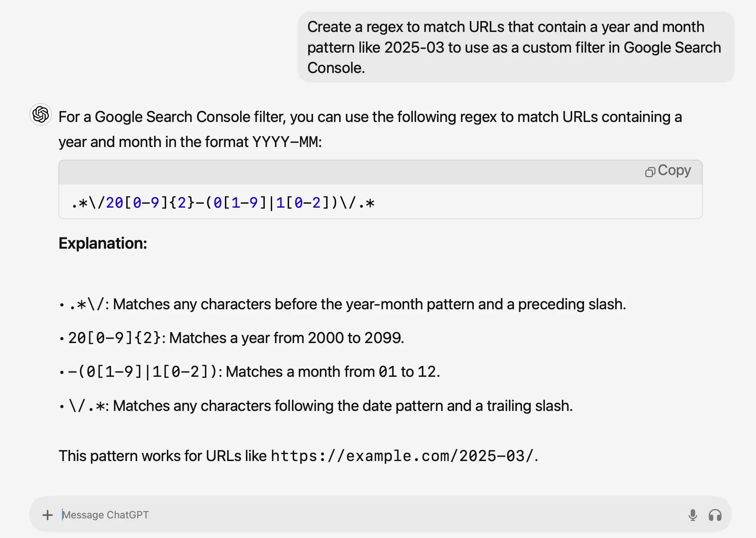Click the https://example.com/2025-03/ example URL

click(x=402, y=456)
